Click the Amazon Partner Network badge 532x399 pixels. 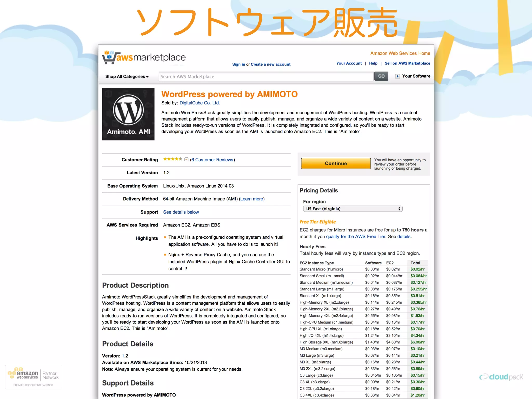point(34,377)
